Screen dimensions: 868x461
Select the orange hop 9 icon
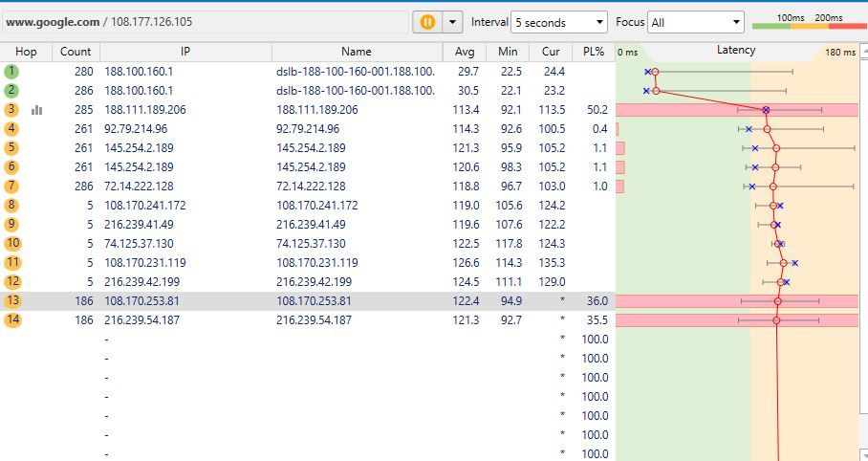(x=11, y=225)
